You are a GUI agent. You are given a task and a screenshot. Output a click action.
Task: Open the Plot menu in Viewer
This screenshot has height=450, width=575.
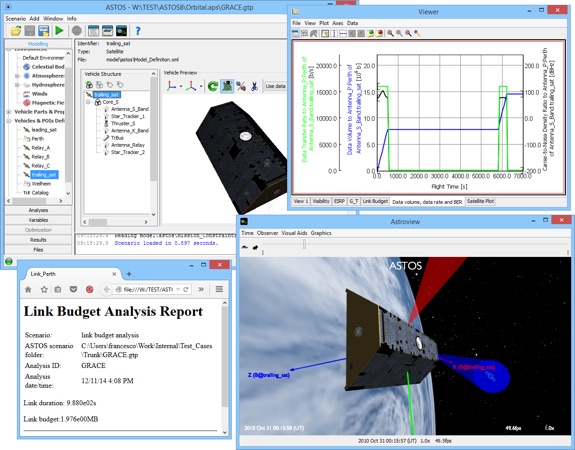point(324,23)
